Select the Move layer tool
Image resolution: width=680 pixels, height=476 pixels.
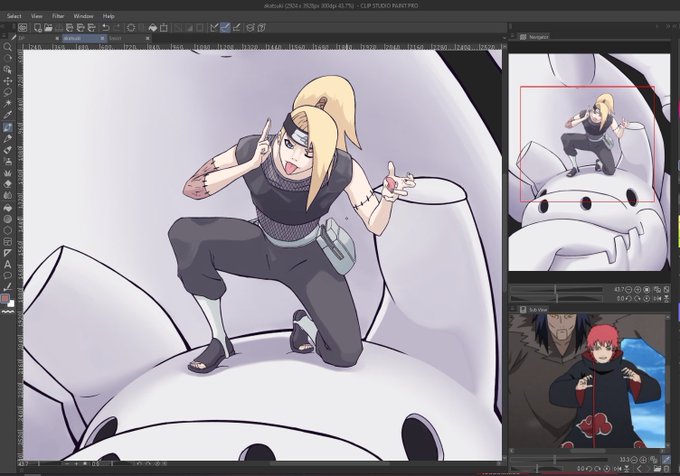pos(7,81)
